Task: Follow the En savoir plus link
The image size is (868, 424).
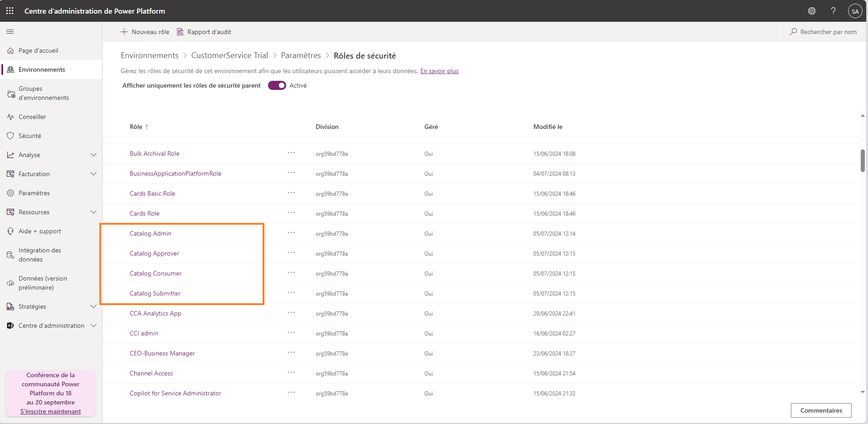Action: pyautogui.click(x=439, y=71)
